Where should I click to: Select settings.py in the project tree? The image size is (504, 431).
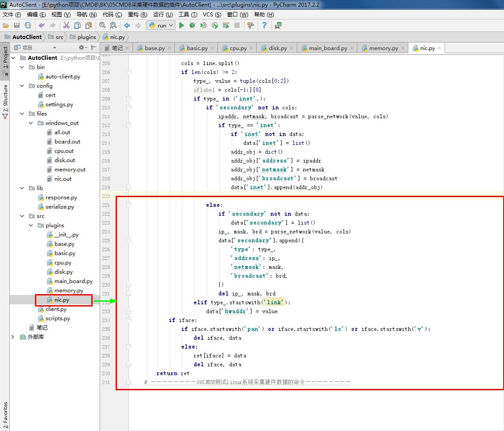(x=59, y=105)
